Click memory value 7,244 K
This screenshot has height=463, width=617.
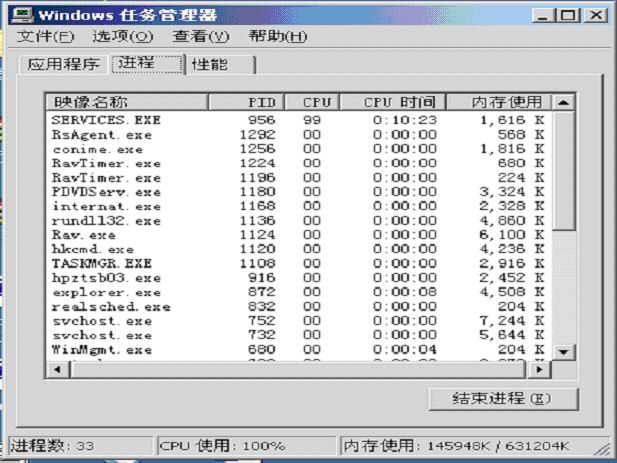click(512, 321)
